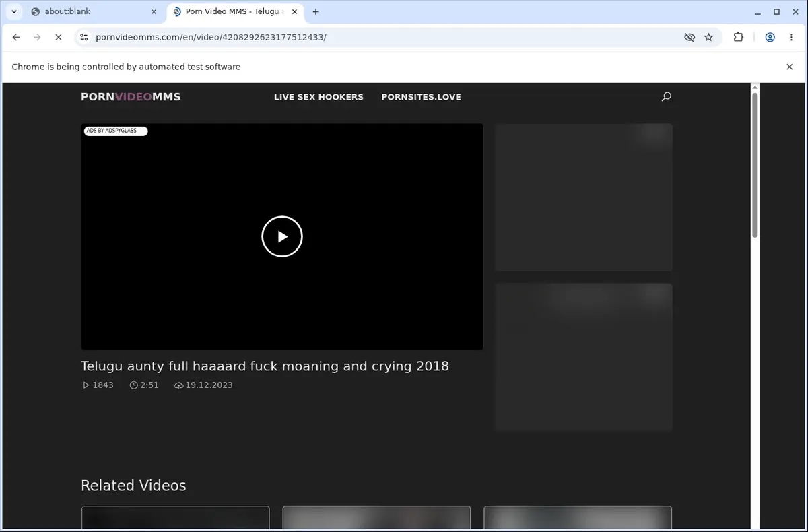Open the last related video card
The height and width of the screenshot is (532, 808).
click(x=578, y=517)
